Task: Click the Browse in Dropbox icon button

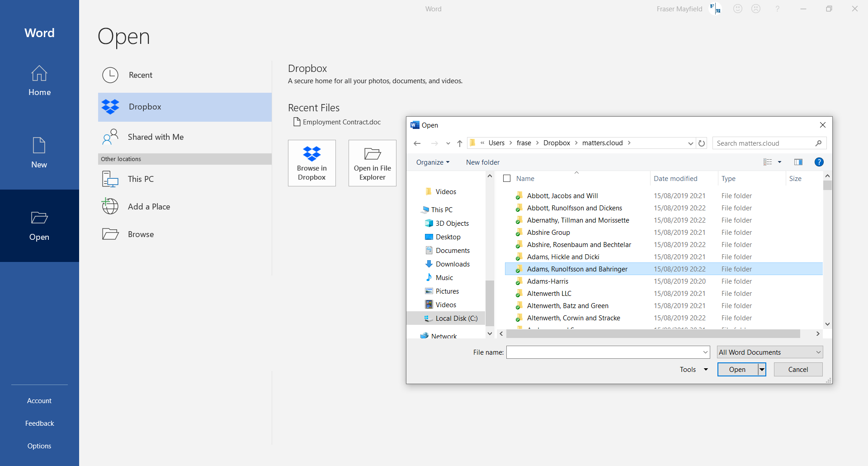Action: pos(311,163)
